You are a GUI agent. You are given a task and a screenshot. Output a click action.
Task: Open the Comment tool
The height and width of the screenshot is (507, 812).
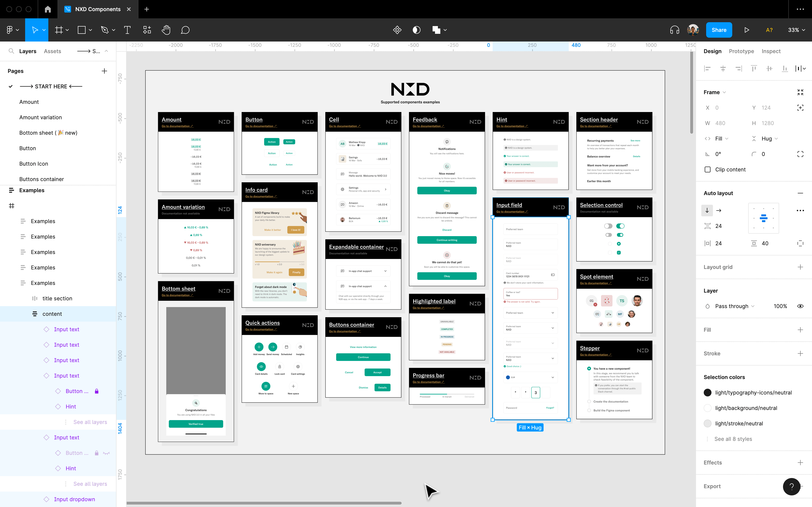(x=185, y=30)
